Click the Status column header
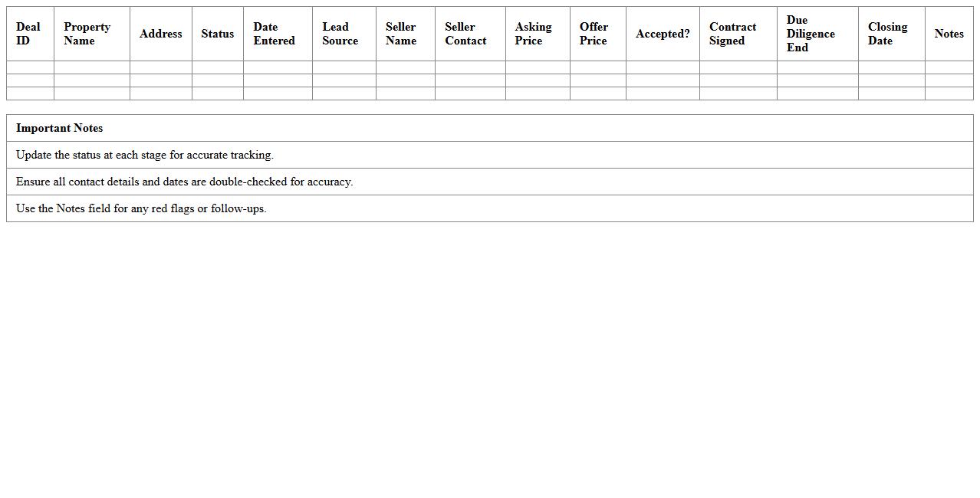This screenshot has width=980, height=498. coord(217,34)
